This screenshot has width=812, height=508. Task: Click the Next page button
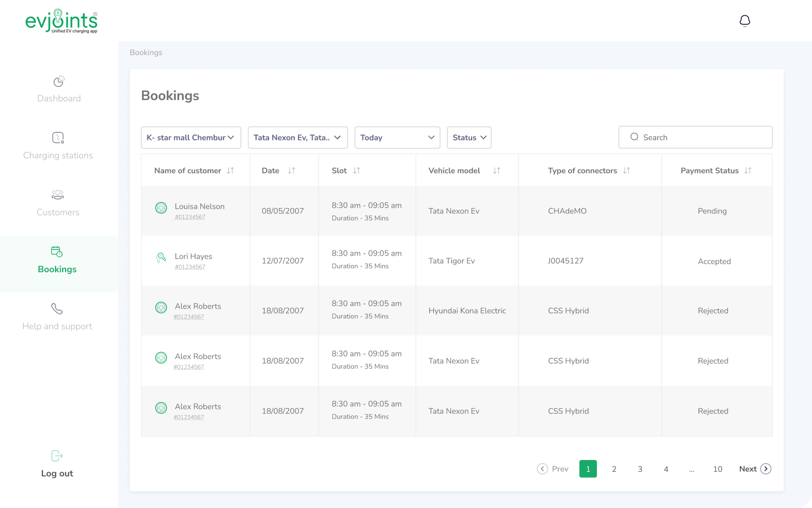[x=754, y=469]
